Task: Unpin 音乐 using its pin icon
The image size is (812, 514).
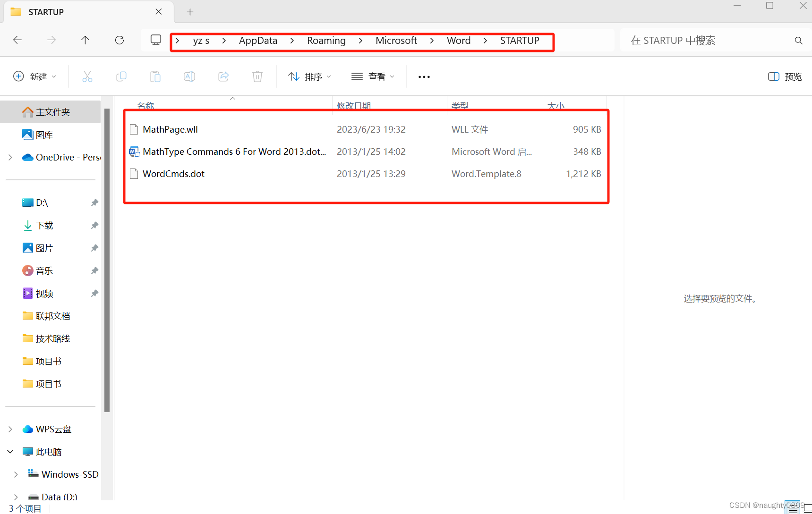Action: (94, 270)
